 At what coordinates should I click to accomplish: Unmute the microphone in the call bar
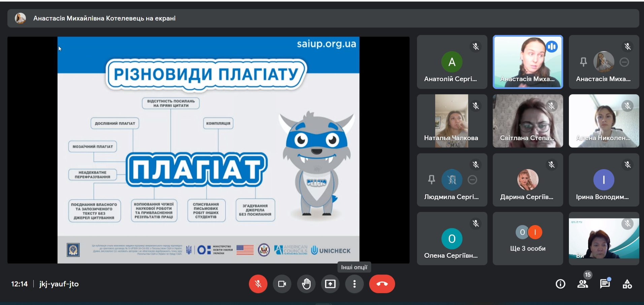(x=258, y=284)
